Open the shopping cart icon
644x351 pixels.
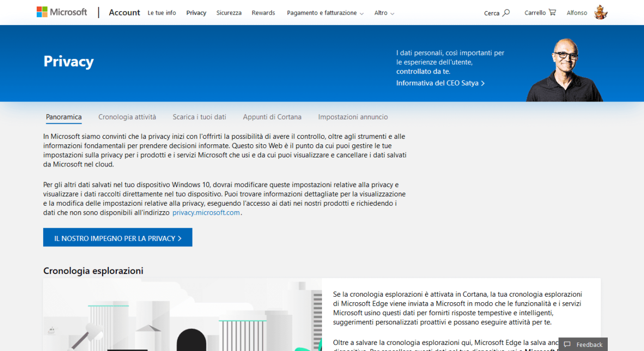point(552,13)
